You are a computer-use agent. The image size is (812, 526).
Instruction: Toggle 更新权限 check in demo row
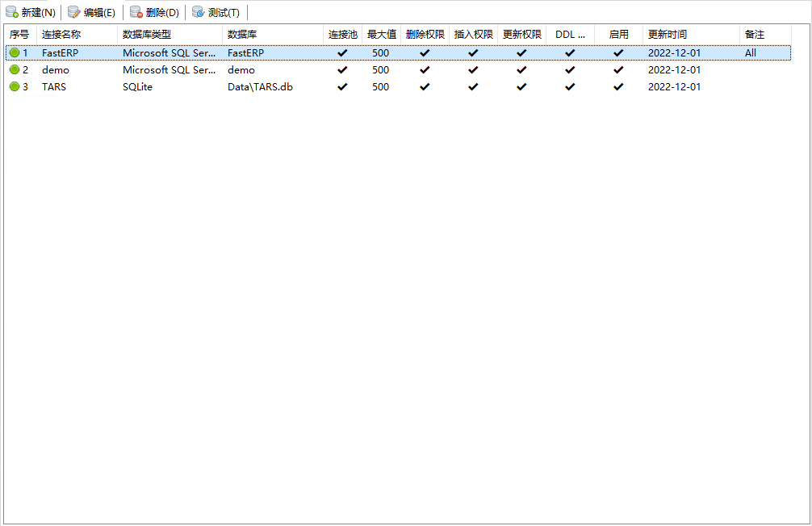pos(521,70)
